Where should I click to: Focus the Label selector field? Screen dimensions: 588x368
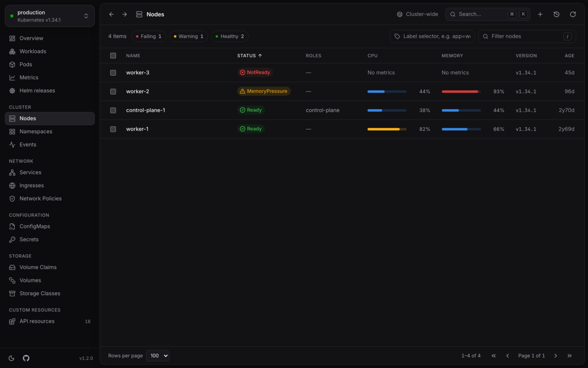[432, 36]
